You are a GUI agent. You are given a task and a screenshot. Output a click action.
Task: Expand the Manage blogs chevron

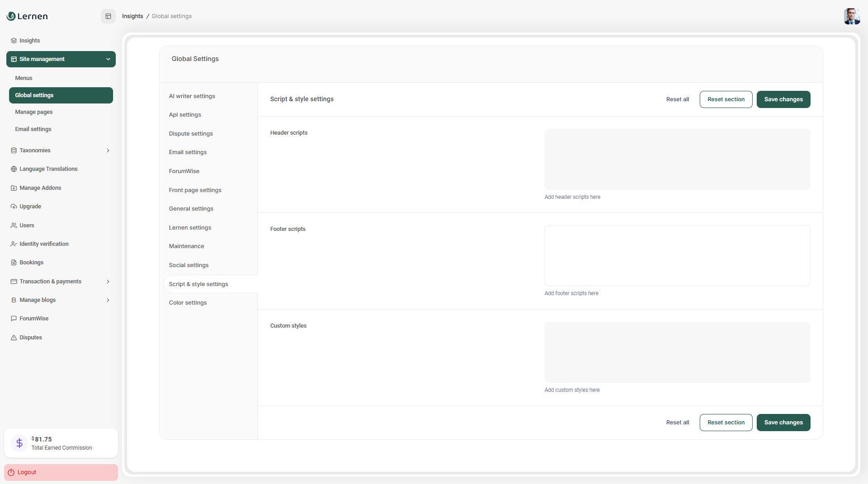tap(108, 300)
